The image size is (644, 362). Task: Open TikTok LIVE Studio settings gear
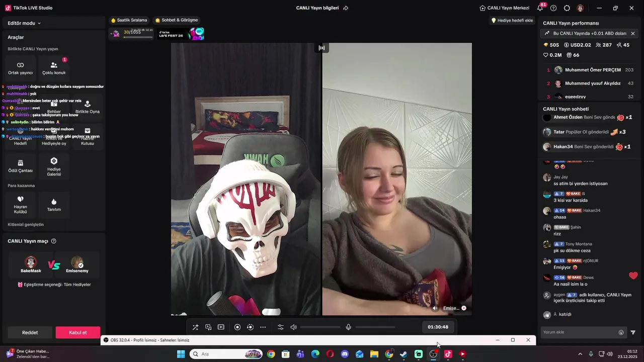click(567, 8)
